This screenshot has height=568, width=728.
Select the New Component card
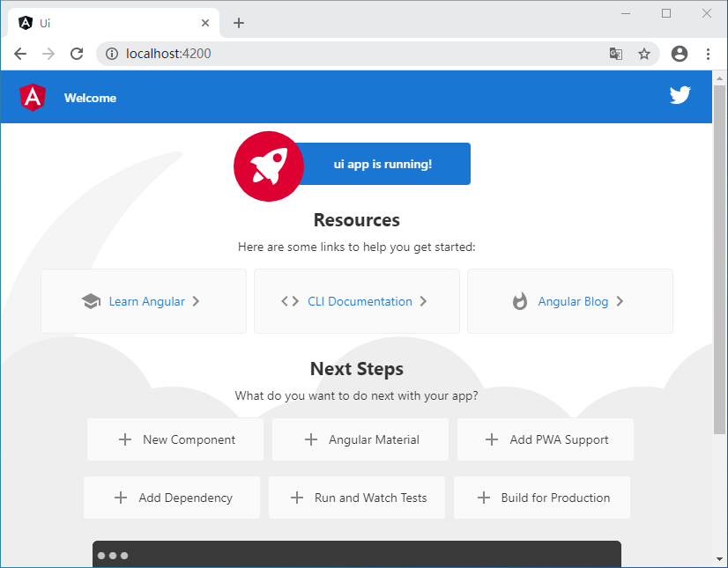[x=175, y=439]
